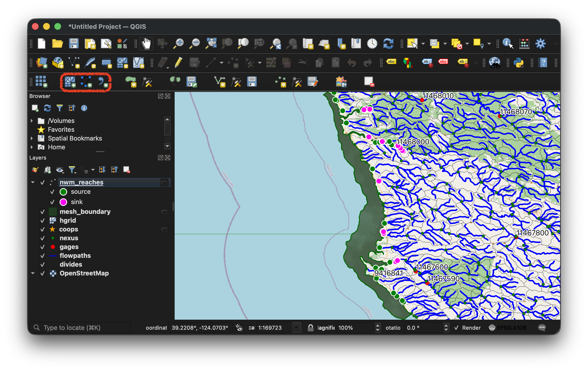Screen dimensions: 588x371
Task: Toggle the scale lock padlock
Action: click(310, 327)
